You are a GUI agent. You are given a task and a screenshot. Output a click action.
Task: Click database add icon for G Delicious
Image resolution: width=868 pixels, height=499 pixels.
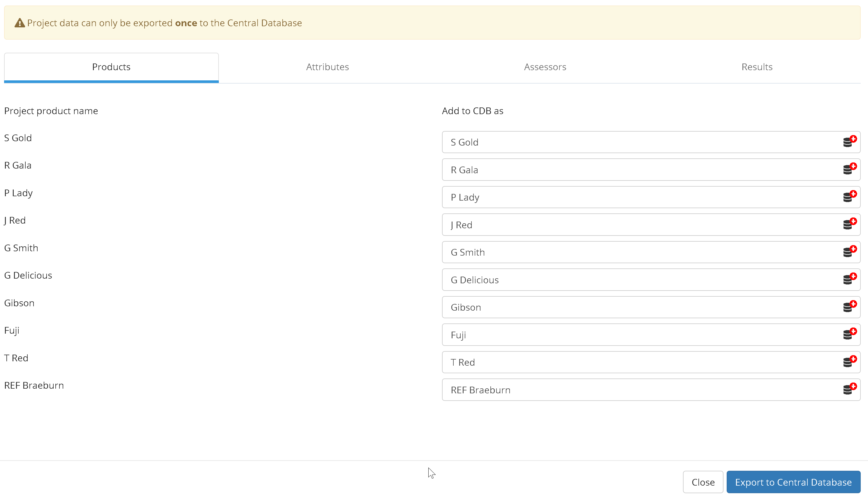click(849, 279)
